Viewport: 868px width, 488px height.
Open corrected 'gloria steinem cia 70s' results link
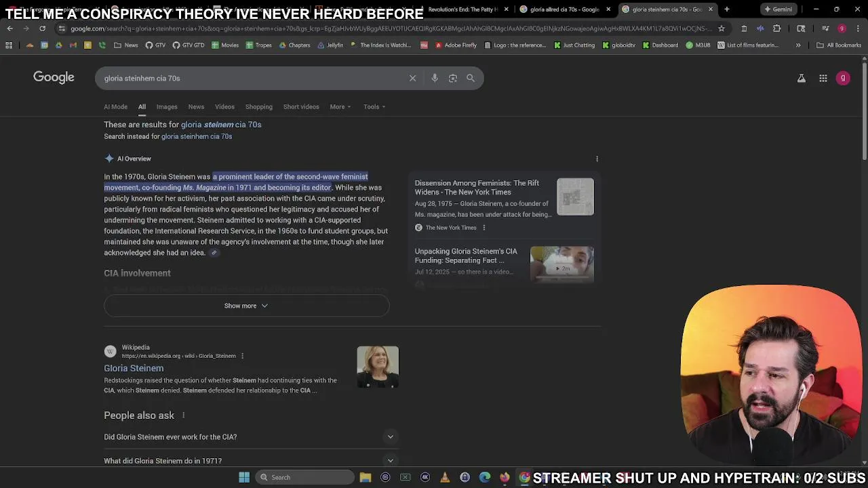(x=221, y=125)
